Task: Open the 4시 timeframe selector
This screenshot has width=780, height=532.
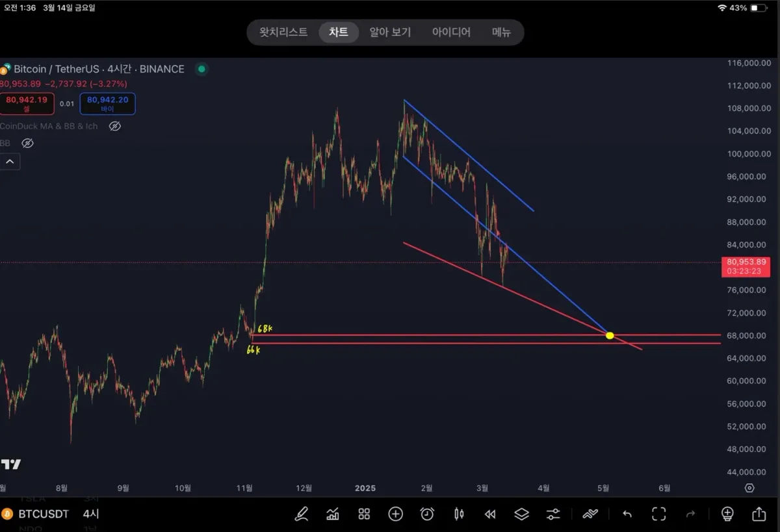Action: pyautogui.click(x=91, y=514)
